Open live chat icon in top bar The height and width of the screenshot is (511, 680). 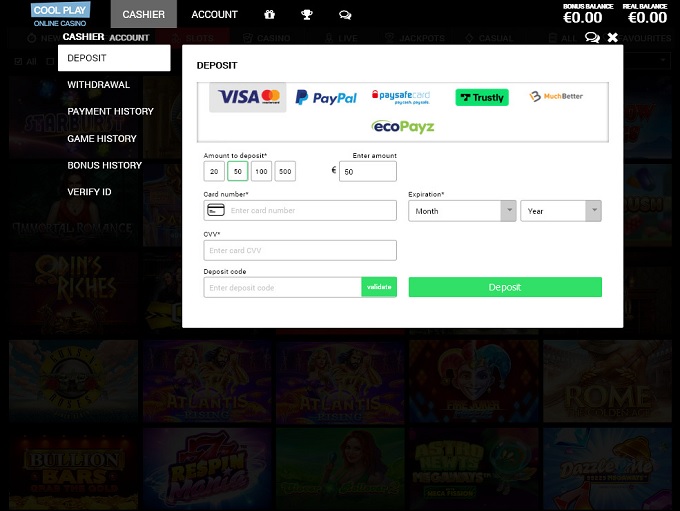[345, 15]
